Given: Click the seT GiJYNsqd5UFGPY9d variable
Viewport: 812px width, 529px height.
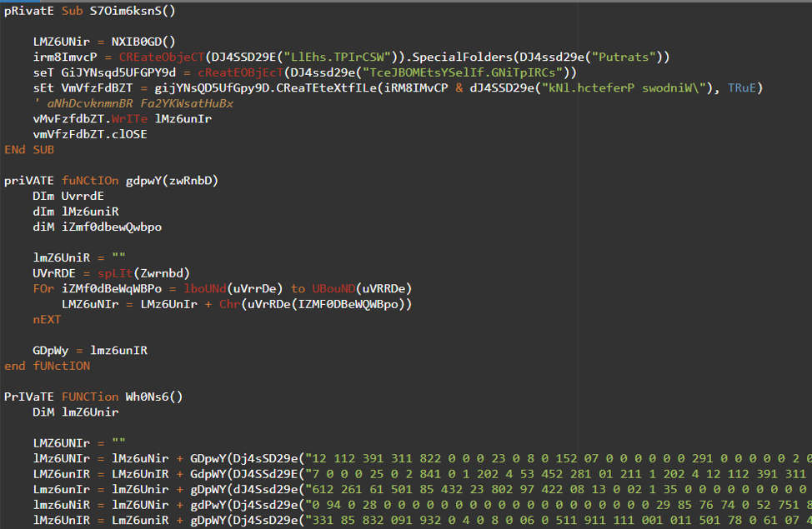Looking at the screenshot, I should click(118, 73).
